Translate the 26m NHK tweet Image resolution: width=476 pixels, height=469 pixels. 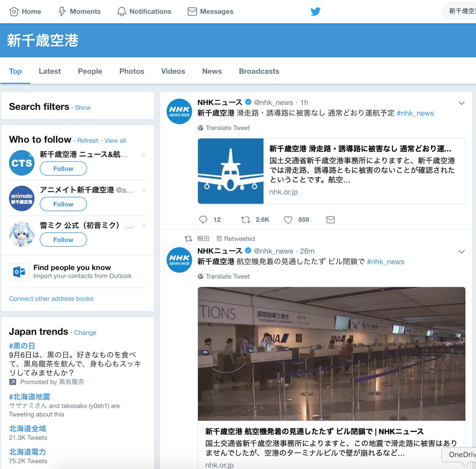(x=228, y=277)
